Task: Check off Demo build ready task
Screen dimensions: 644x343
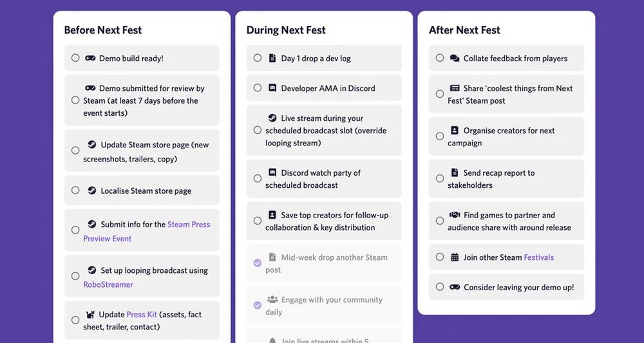Action: tap(75, 58)
